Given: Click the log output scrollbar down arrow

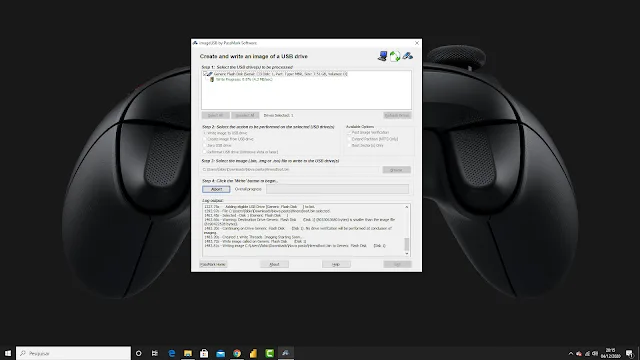Looking at the screenshot, I should 407,253.
